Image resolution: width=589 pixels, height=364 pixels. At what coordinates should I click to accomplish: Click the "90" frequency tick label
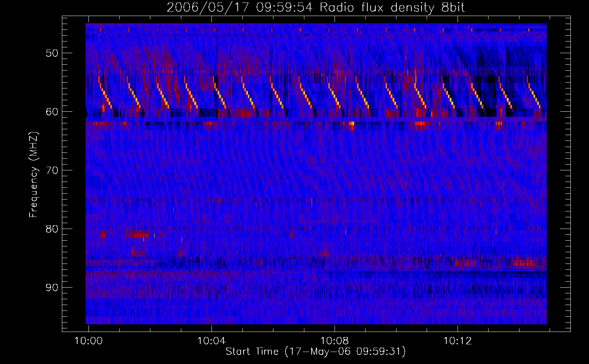pyautogui.click(x=52, y=288)
